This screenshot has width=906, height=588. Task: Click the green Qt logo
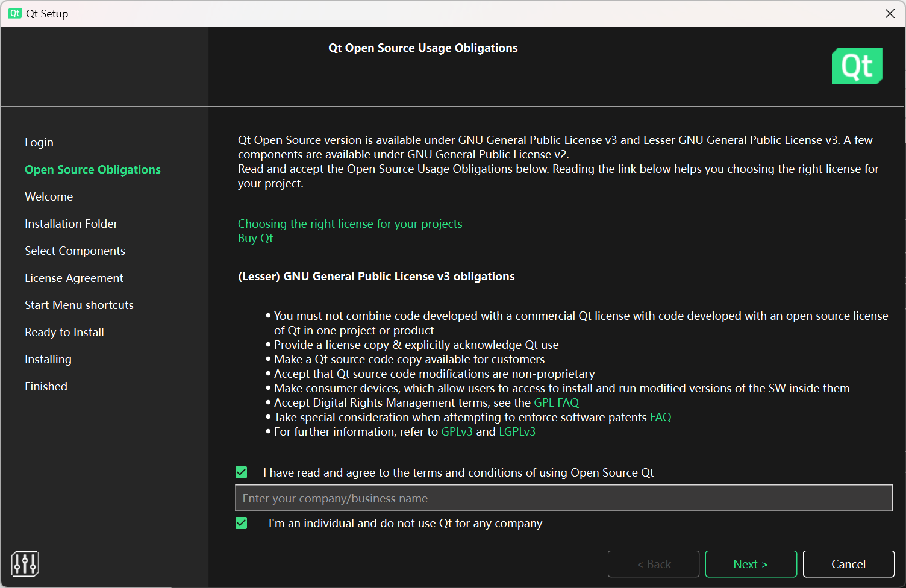coord(857,66)
